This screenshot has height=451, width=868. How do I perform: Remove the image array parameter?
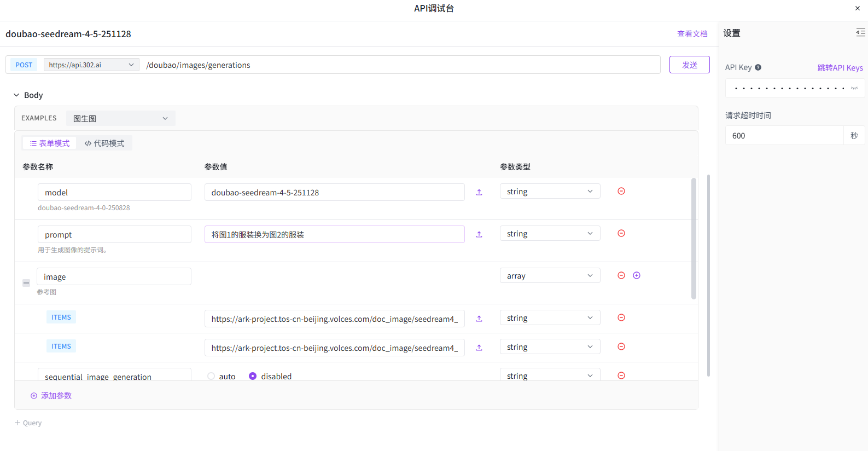coord(621,275)
